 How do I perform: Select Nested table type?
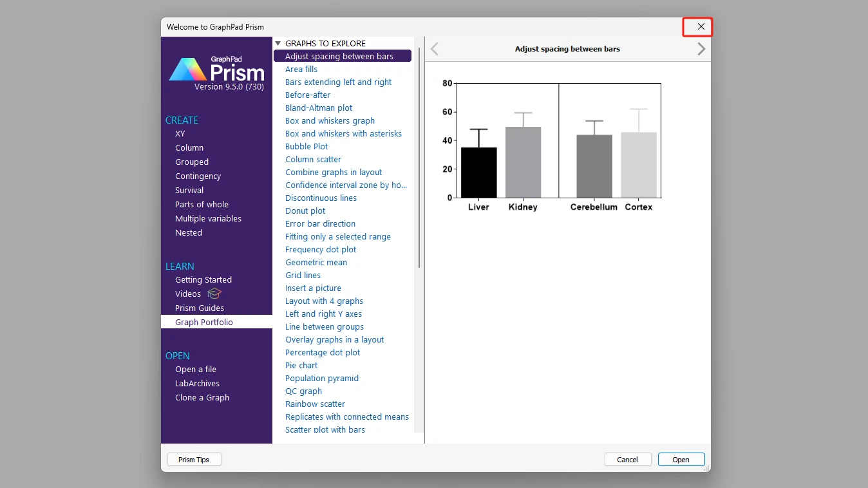click(x=189, y=232)
